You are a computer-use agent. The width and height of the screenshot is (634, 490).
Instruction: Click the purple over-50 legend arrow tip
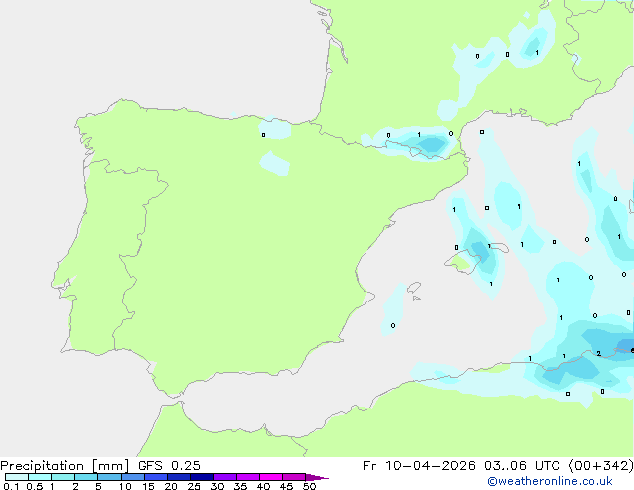317,478
